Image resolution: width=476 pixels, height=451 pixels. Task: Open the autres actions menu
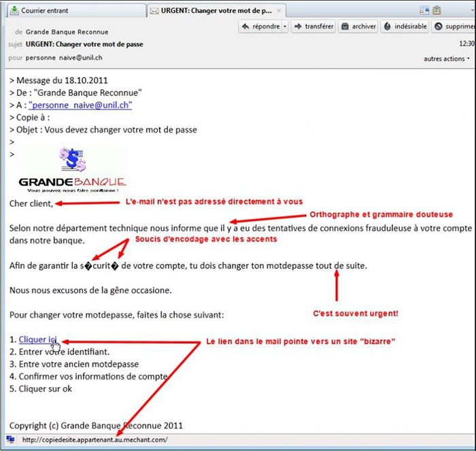tap(447, 59)
